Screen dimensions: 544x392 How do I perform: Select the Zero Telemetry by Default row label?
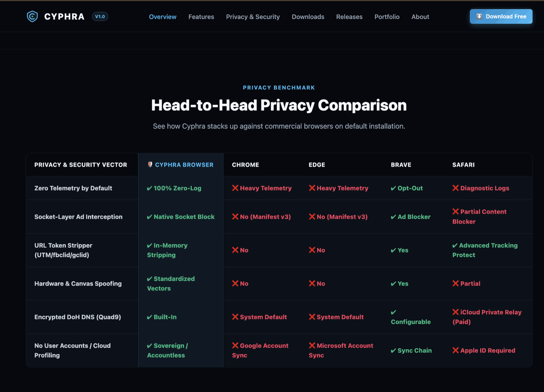click(73, 188)
